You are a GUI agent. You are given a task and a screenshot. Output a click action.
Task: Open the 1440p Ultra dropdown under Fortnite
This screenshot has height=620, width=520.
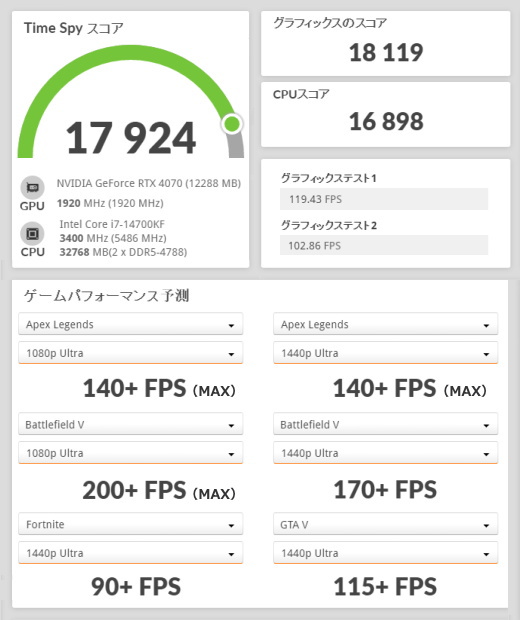click(130, 553)
